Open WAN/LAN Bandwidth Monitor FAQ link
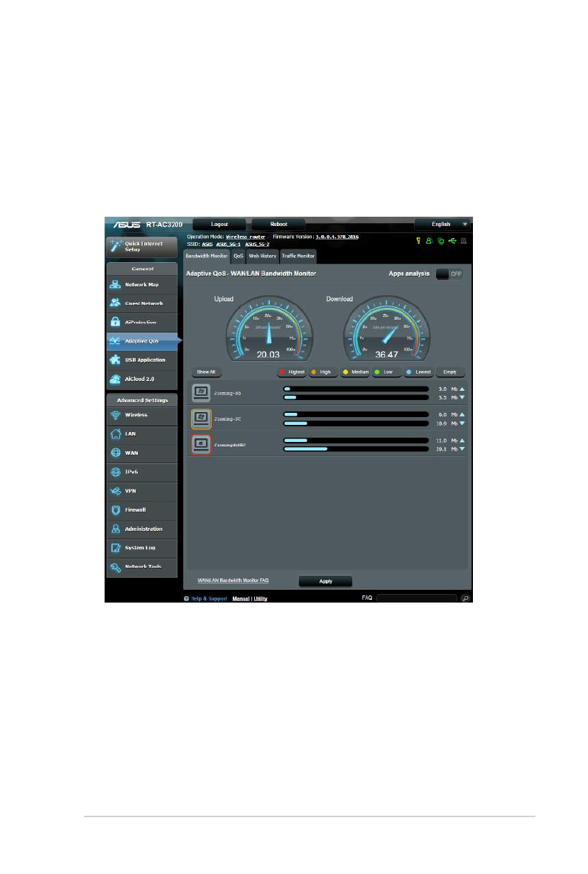 click(232, 581)
